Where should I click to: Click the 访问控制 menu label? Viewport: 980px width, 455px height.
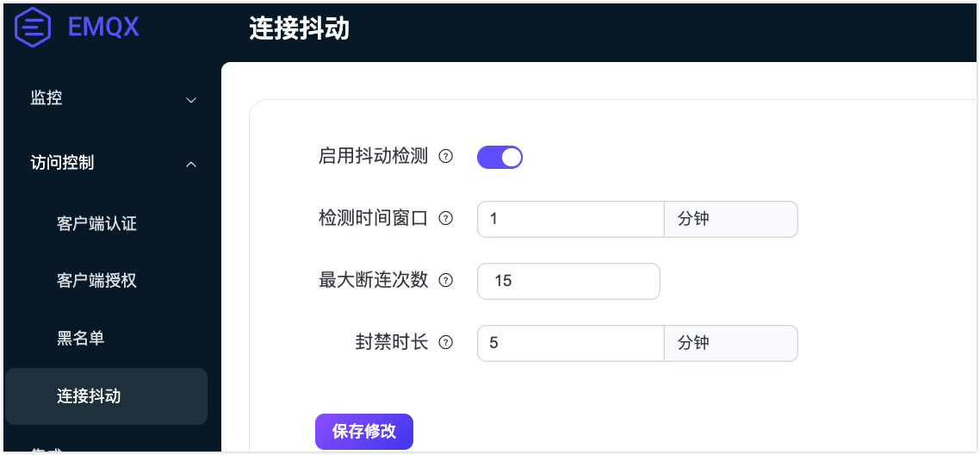[62, 162]
